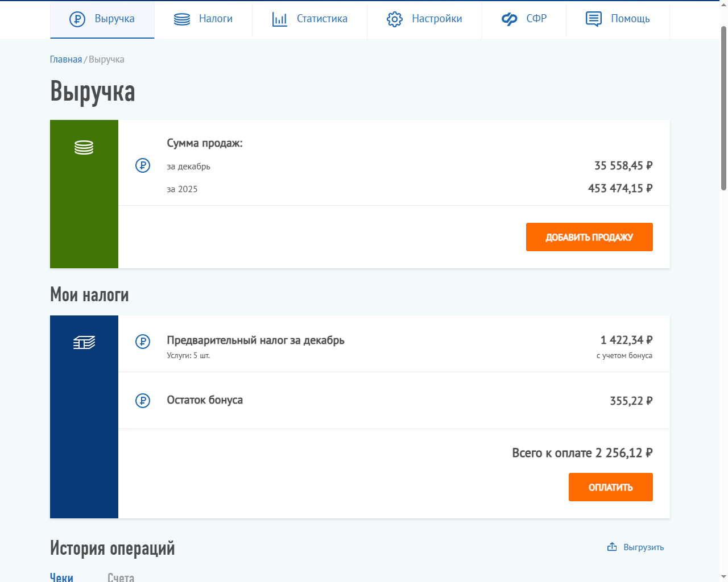Click the export icon next to Выгрузить
Screen dimensions: 728x582
(x=612, y=547)
